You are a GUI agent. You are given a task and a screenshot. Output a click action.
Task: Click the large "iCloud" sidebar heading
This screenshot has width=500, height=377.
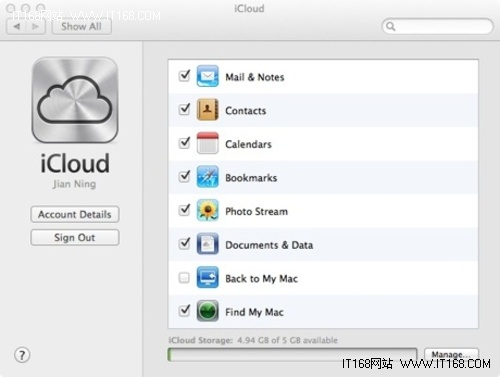[75, 163]
